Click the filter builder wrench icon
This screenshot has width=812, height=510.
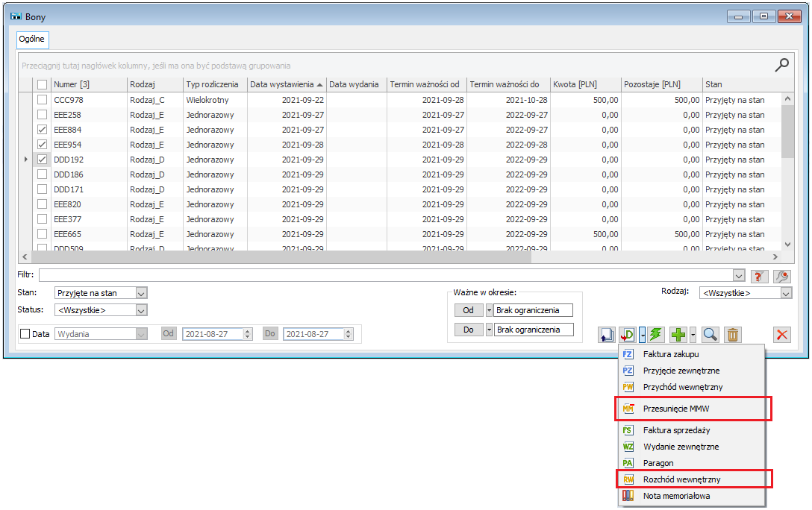tap(781, 276)
